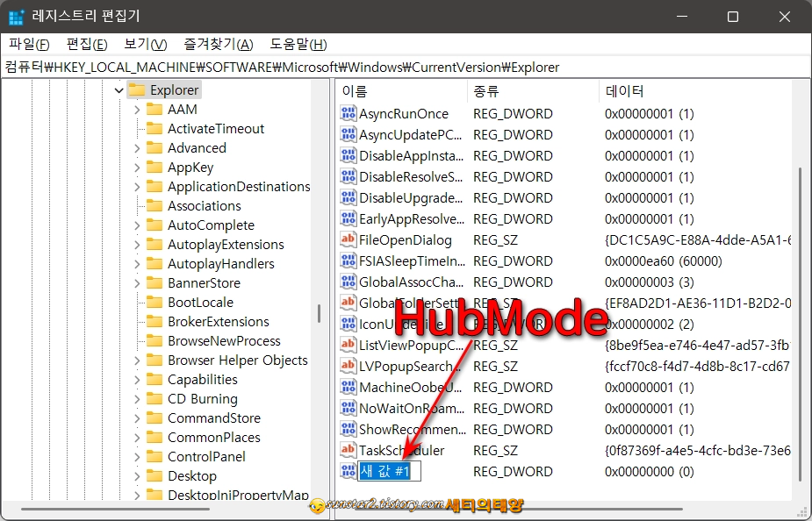This screenshot has height=521, width=812.
Task: Select the FileOpenDialog value name
Action: (405, 240)
